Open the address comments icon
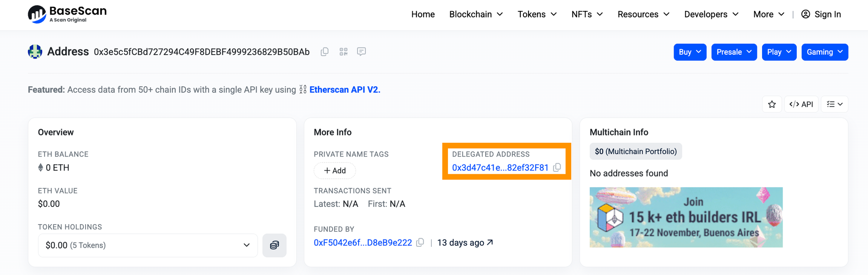 click(x=361, y=52)
